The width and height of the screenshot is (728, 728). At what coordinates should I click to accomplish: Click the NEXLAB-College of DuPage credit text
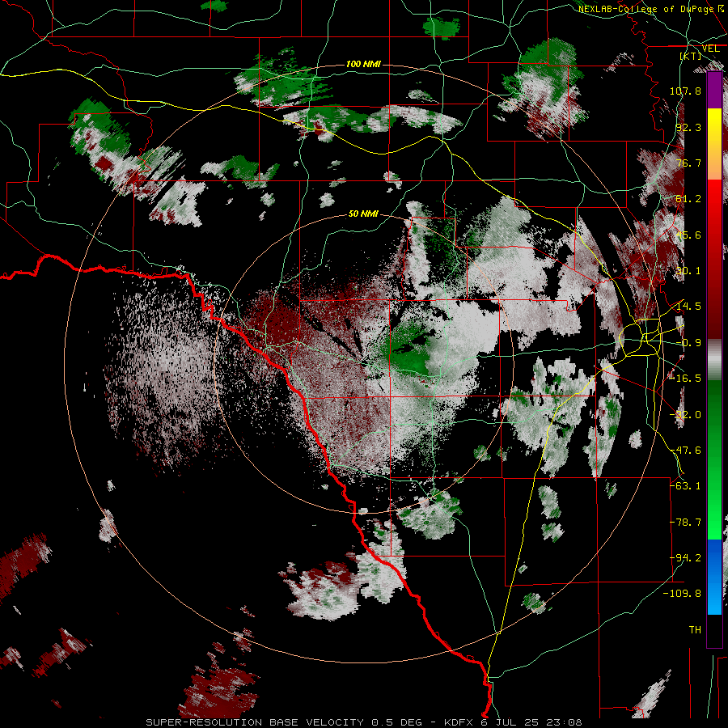pos(651,9)
